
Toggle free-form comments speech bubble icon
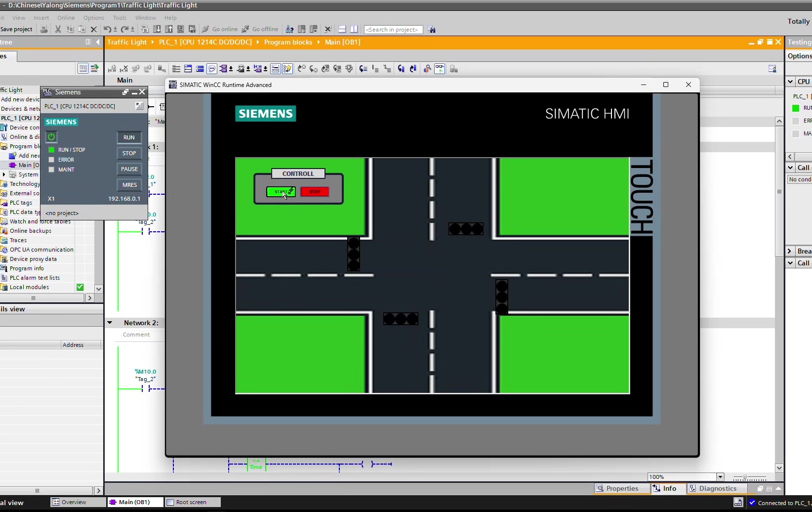pos(212,69)
